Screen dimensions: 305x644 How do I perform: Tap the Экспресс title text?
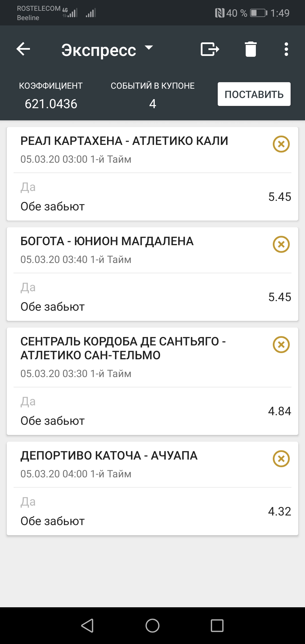point(99,50)
